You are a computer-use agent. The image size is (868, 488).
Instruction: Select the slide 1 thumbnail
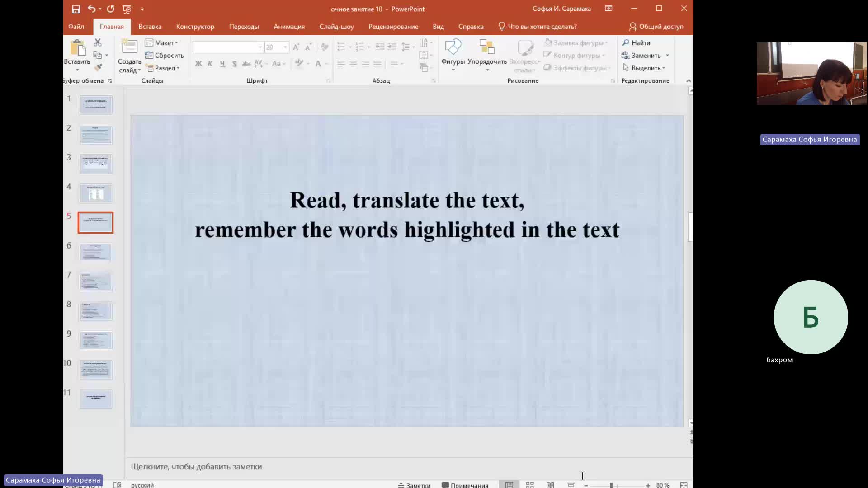(x=95, y=105)
